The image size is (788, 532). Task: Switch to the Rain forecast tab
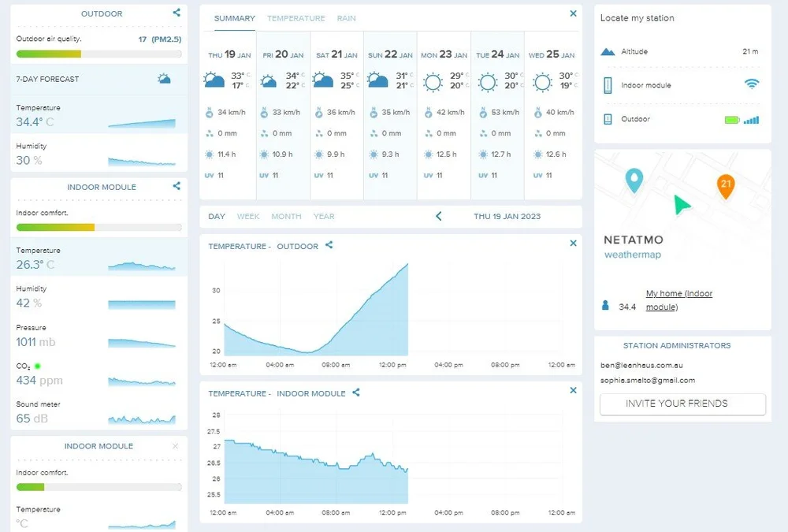click(346, 18)
